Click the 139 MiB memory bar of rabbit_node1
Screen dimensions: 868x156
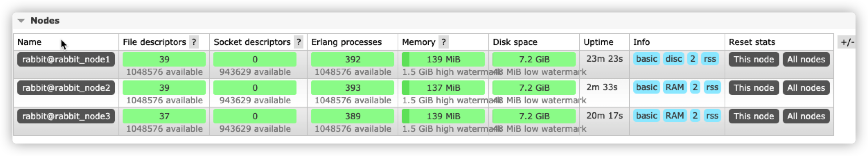443,59
